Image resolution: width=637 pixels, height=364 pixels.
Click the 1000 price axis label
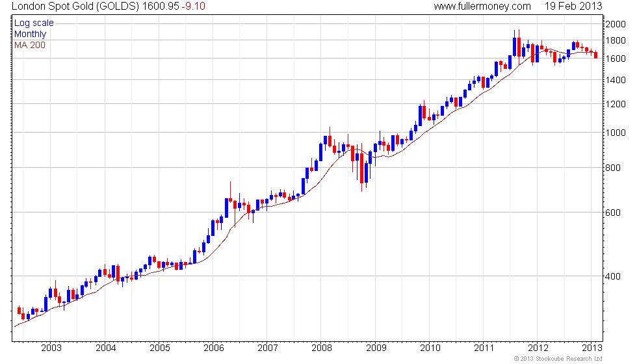coord(616,133)
